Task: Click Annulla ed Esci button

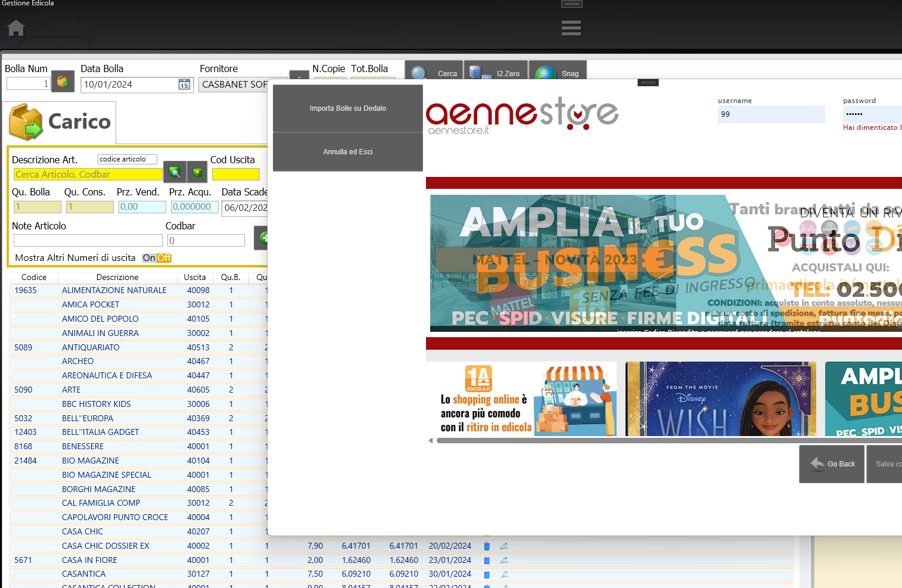Action: click(348, 152)
